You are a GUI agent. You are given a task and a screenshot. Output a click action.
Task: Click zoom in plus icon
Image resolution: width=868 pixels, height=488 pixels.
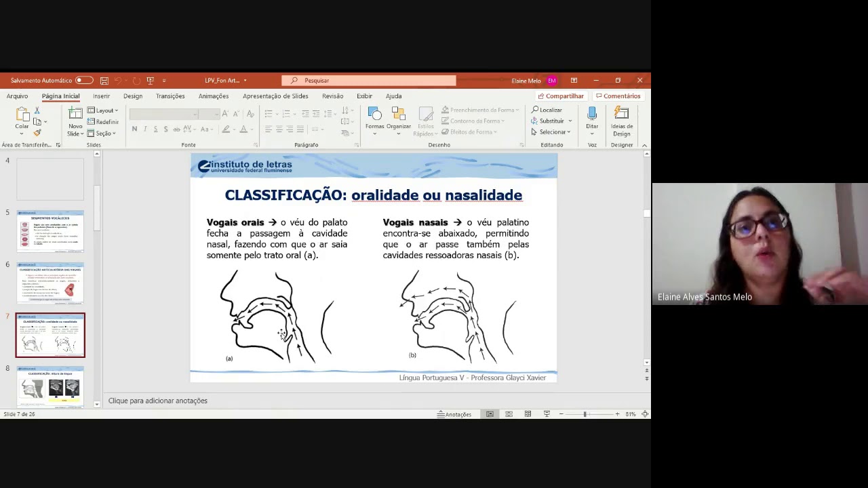pos(617,414)
